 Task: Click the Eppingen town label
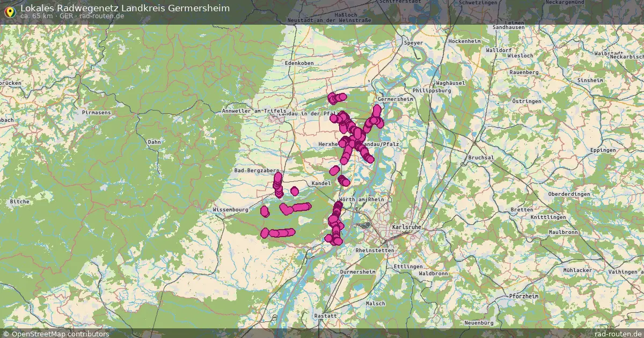[x=603, y=150]
